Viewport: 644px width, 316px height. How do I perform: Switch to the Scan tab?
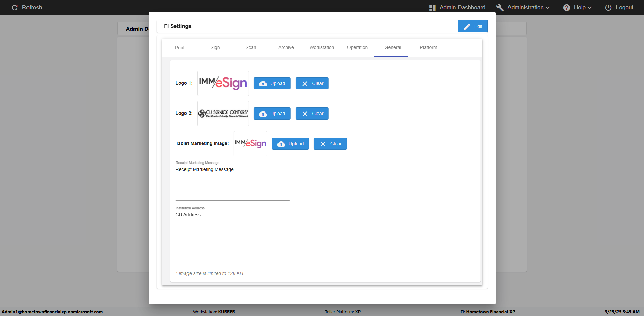(x=251, y=48)
